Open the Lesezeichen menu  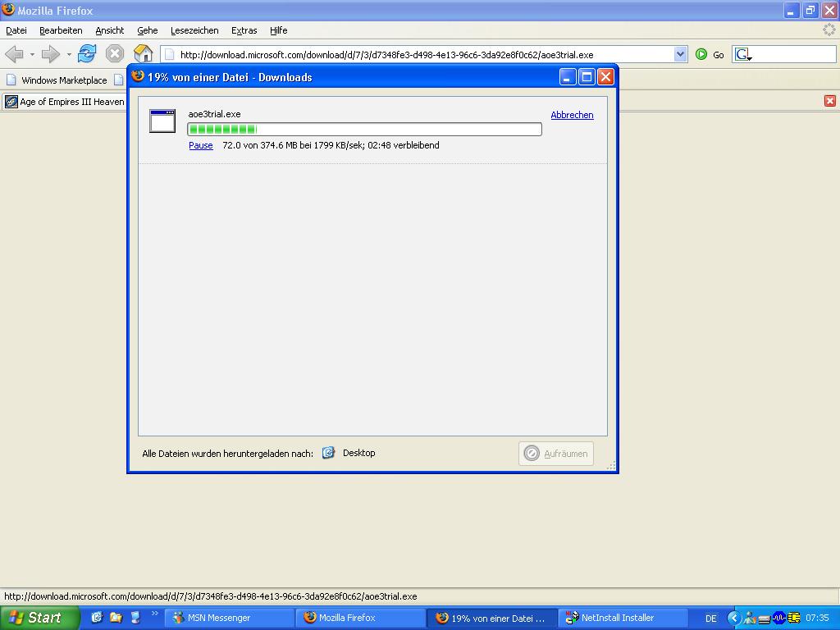click(x=194, y=30)
